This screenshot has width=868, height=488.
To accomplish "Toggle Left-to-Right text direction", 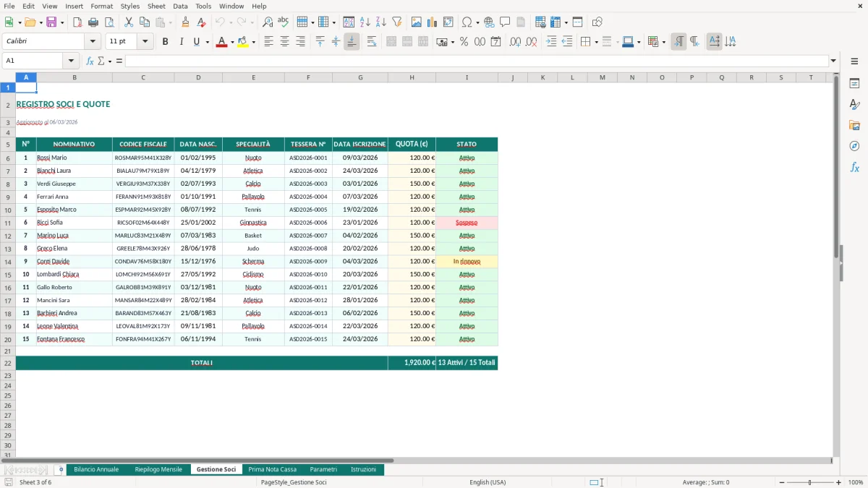I will (x=678, y=42).
